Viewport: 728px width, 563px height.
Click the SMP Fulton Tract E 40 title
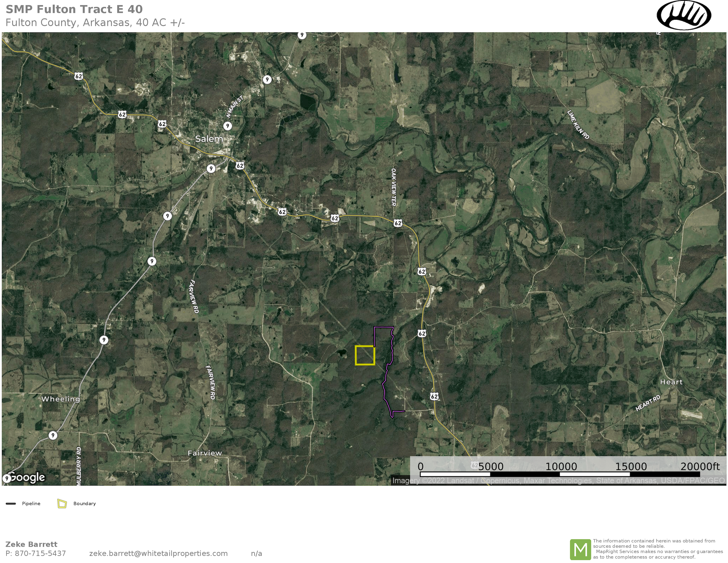(74, 9)
